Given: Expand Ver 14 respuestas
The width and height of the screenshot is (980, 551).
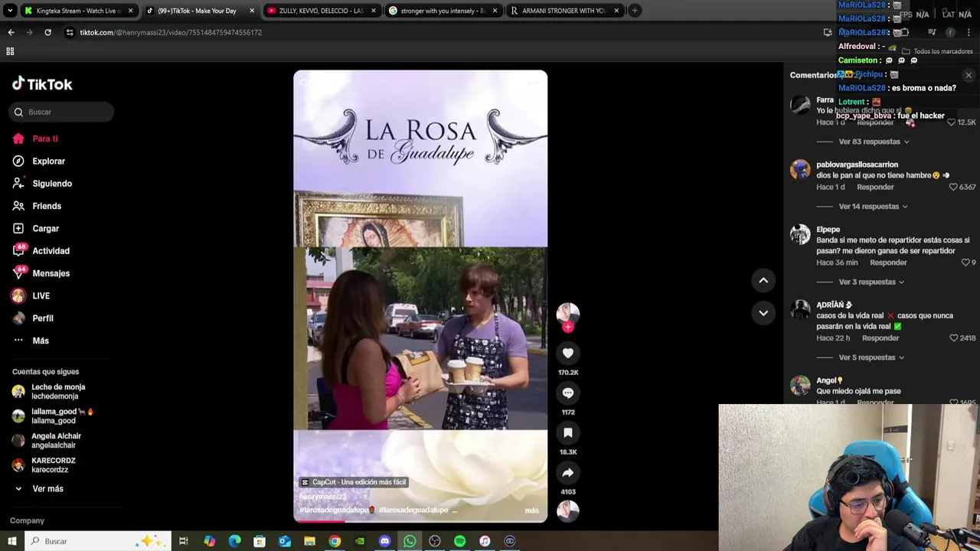Looking at the screenshot, I should click(873, 207).
